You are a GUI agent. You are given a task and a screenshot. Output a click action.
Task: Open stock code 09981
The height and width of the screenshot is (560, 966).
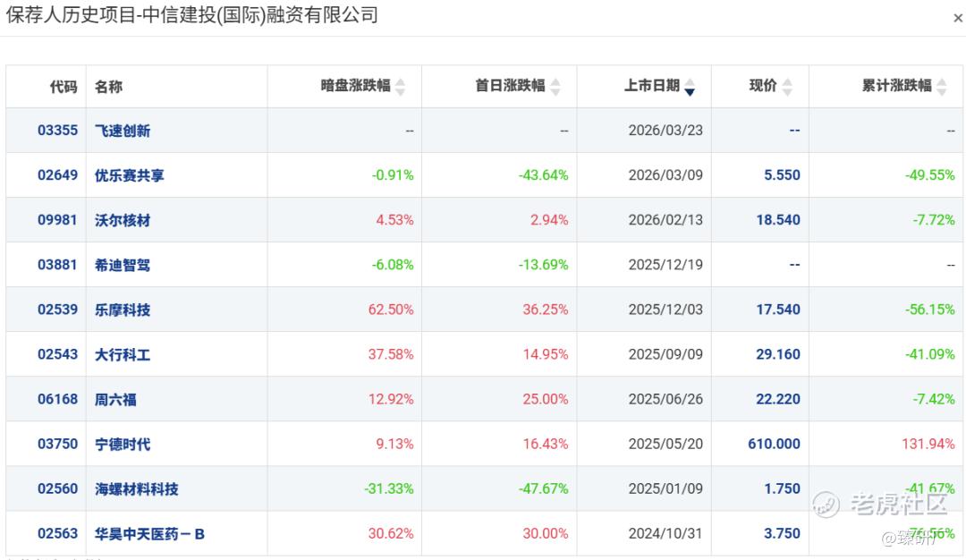click(x=57, y=220)
